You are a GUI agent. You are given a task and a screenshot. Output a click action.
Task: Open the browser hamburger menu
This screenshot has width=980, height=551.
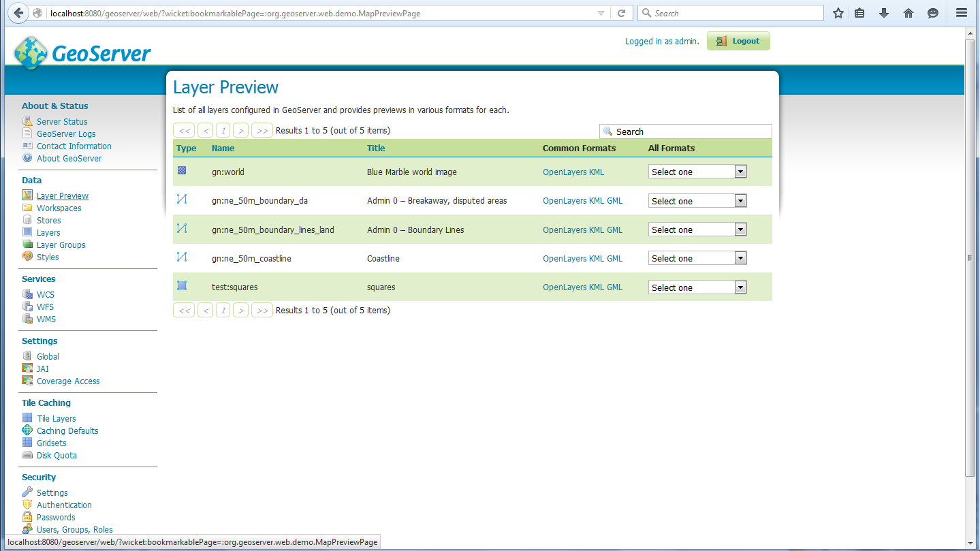point(961,13)
